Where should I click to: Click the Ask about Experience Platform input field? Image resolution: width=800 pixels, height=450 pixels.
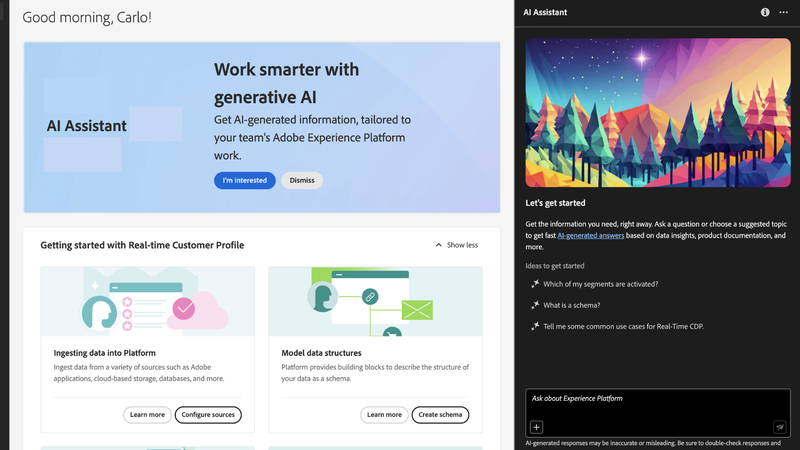658,412
